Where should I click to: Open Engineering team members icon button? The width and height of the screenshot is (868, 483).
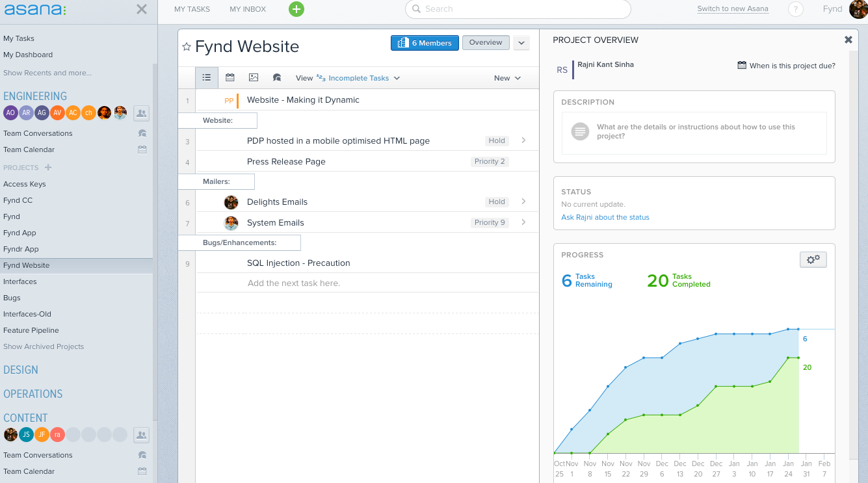click(x=141, y=113)
